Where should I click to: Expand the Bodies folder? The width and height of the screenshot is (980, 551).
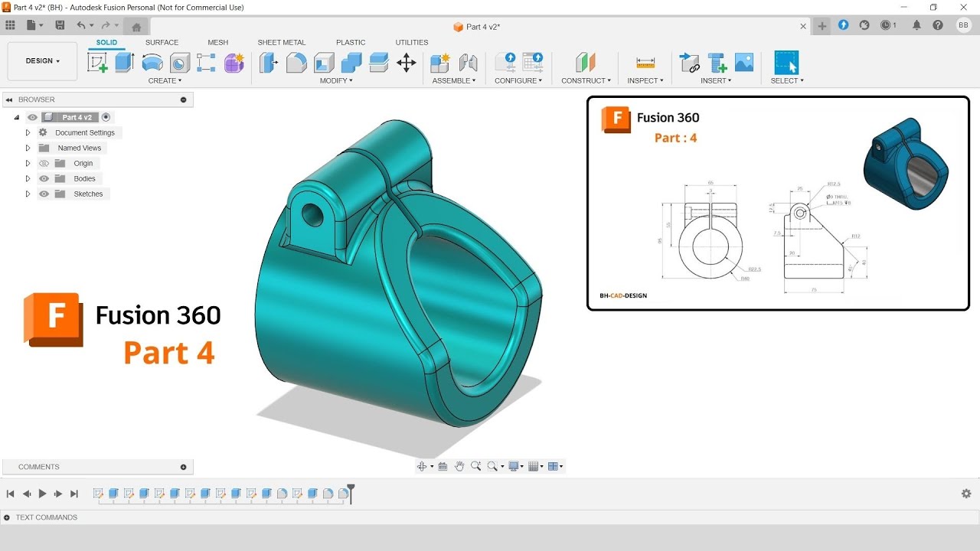pyautogui.click(x=28, y=178)
